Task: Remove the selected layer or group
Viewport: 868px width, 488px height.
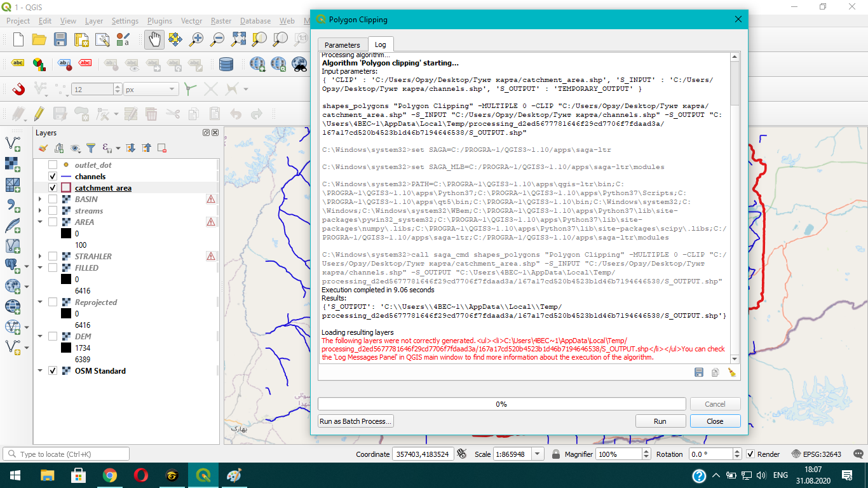Action: point(162,148)
